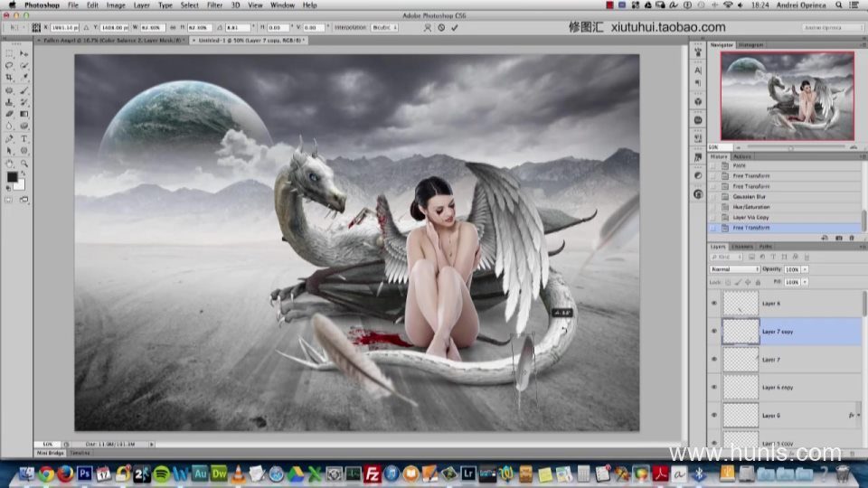This screenshot has width=868, height=488.
Task: Toggle lock position for layer
Action: [748, 282]
